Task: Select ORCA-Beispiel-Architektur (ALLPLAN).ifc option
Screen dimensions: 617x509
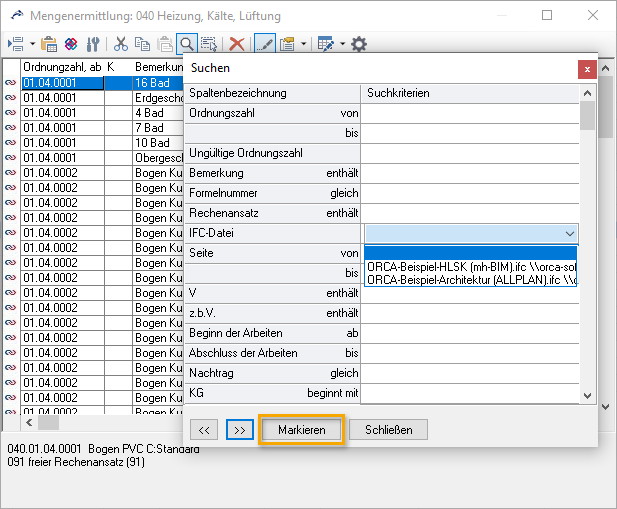Action: tap(471, 280)
